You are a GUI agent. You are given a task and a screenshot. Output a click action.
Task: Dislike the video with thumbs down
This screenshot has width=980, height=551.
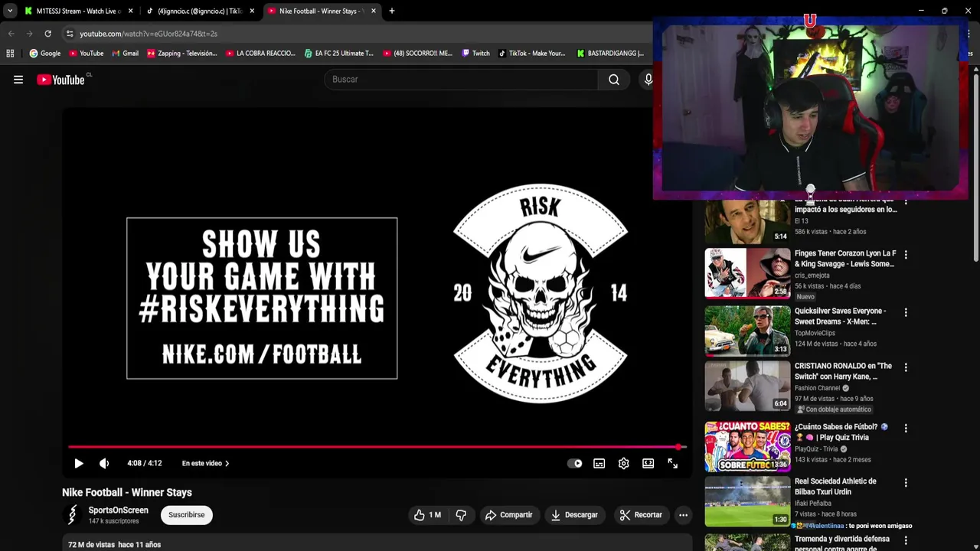coord(461,515)
